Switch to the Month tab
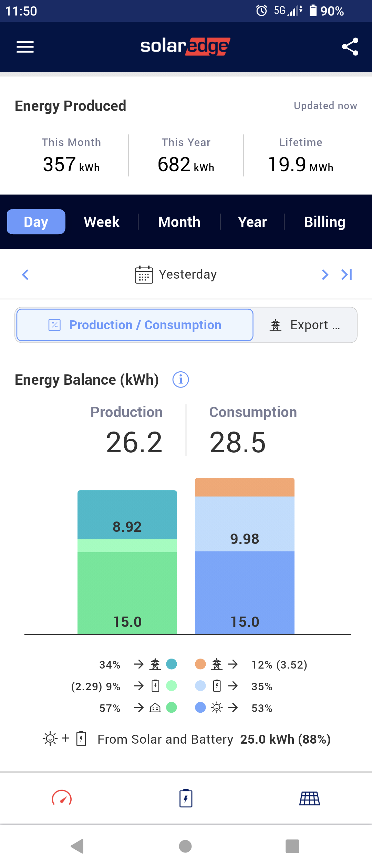Viewport: 372px width, 868px height. click(x=179, y=222)
